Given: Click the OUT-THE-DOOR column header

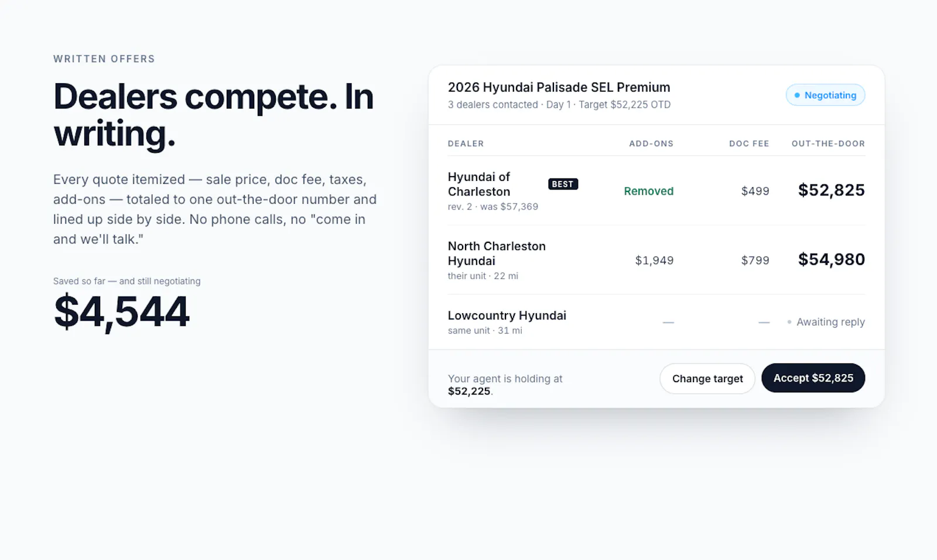Looking at the screenshot, I should pyautogui.click(x=828, y=143).
